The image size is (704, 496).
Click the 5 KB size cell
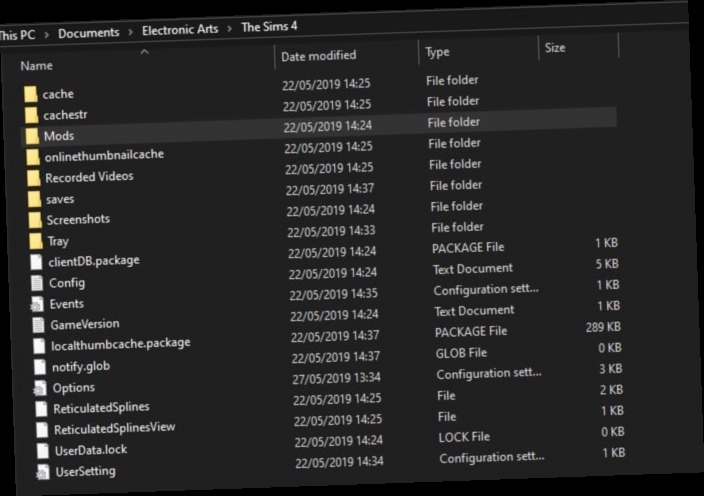(607, 264)
